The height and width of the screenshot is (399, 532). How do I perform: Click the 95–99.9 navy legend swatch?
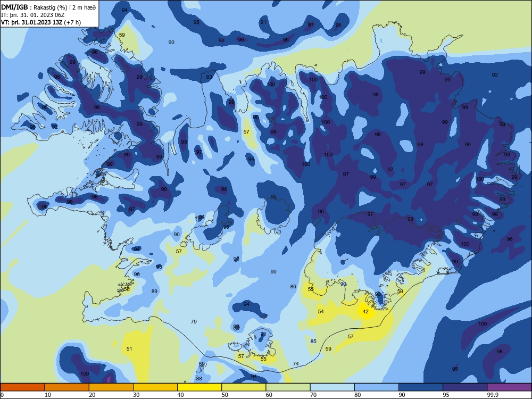(465, 387)
